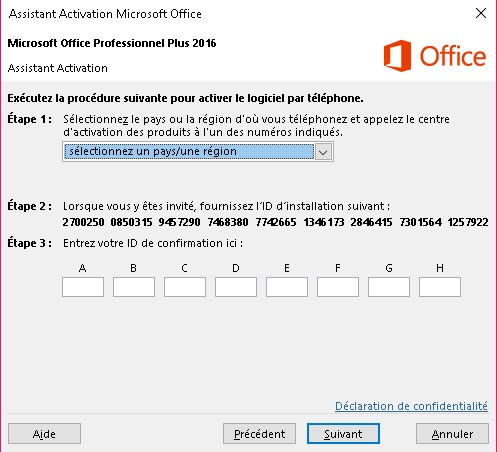Focus confirmation ID field F
The height and width of the screenshot is (452, 497).
pyautogui.click(x=338, y=287)
